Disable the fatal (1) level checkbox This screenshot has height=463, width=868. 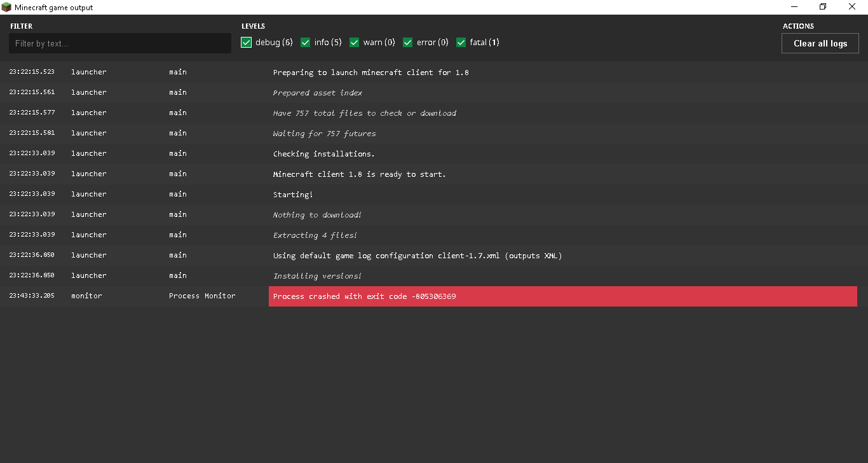(461, 43)
